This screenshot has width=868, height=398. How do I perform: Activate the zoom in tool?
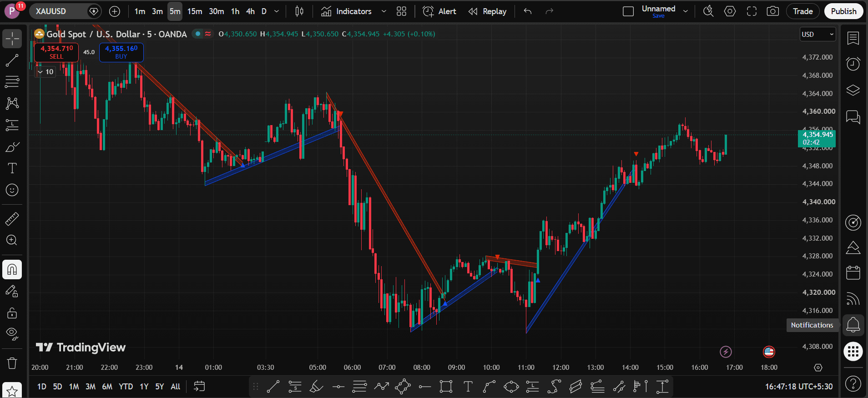[12, 240]
